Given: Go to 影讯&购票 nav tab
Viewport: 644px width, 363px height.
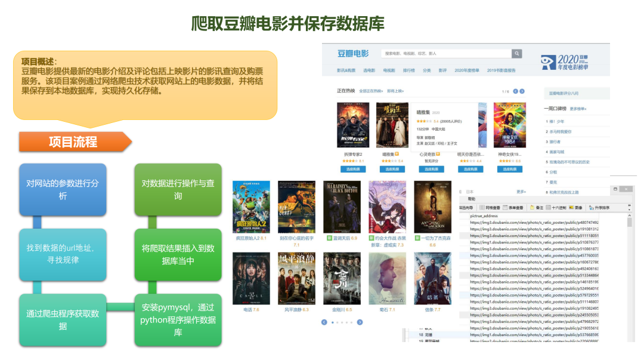Looking at the screenshot, I should point(346,70).
